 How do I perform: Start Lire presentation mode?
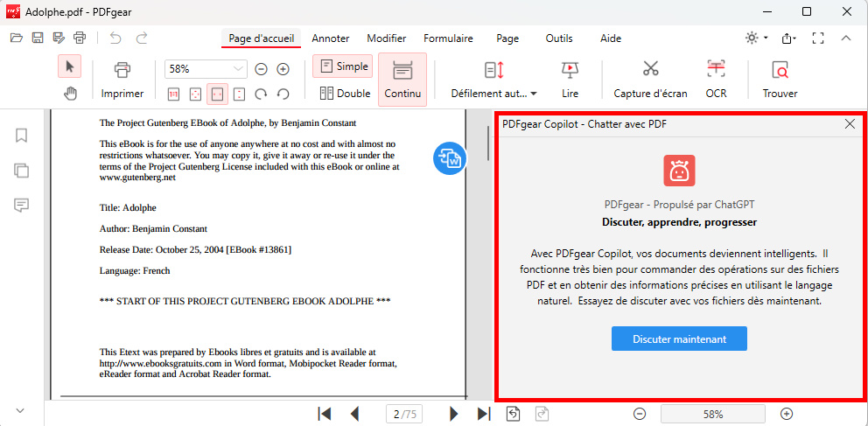pyautogui.click(x=570, y=80)
